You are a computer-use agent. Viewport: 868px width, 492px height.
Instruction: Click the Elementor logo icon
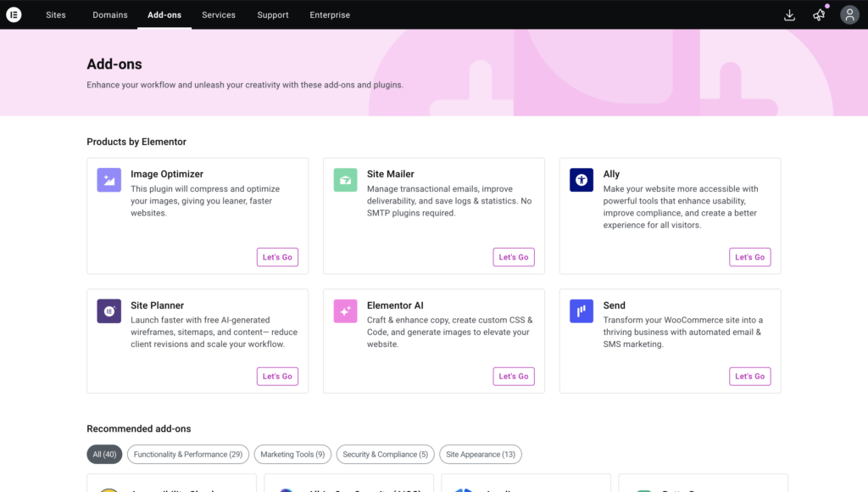[14, 14]
